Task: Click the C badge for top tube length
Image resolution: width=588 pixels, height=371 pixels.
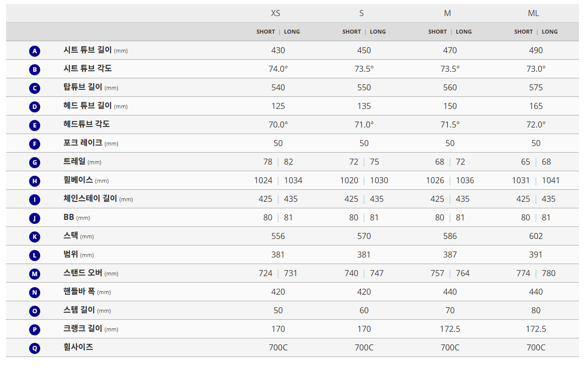Action: tap(34, 88)
